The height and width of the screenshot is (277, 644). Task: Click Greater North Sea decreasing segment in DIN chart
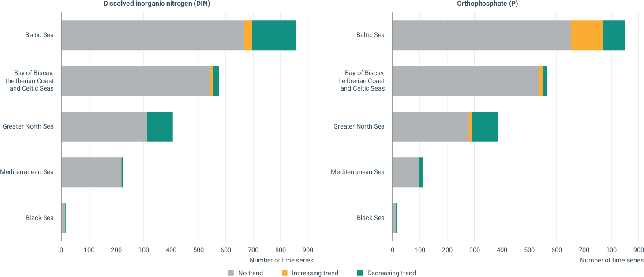[160, 127]
